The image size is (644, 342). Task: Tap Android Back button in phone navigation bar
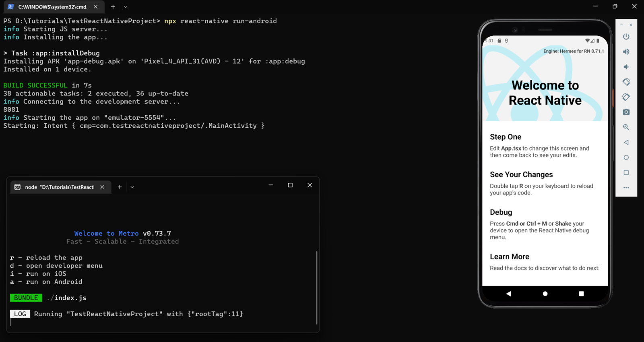pyautogui.click(x=509, y=294)
